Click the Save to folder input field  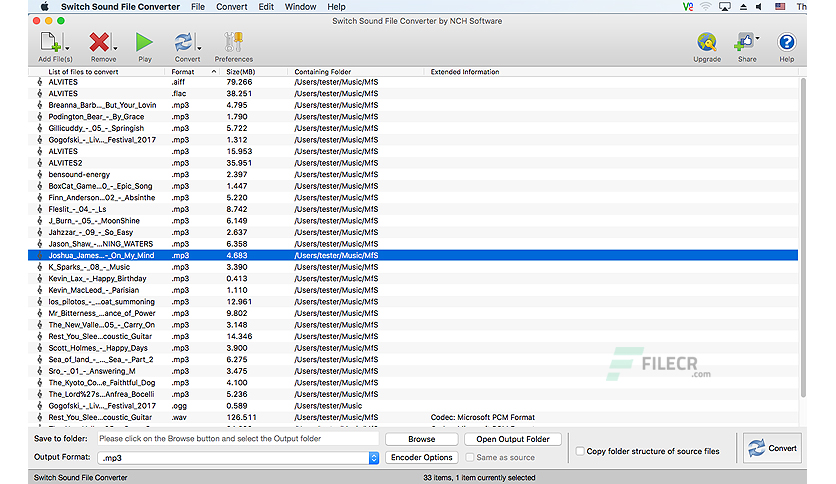tap(238, 439)
